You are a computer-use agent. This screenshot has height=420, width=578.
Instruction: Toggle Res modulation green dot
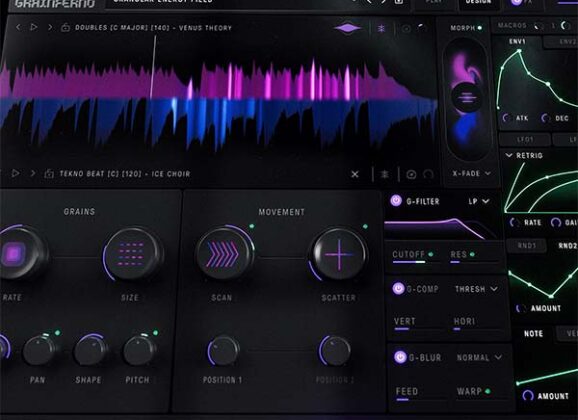[472, 254]
